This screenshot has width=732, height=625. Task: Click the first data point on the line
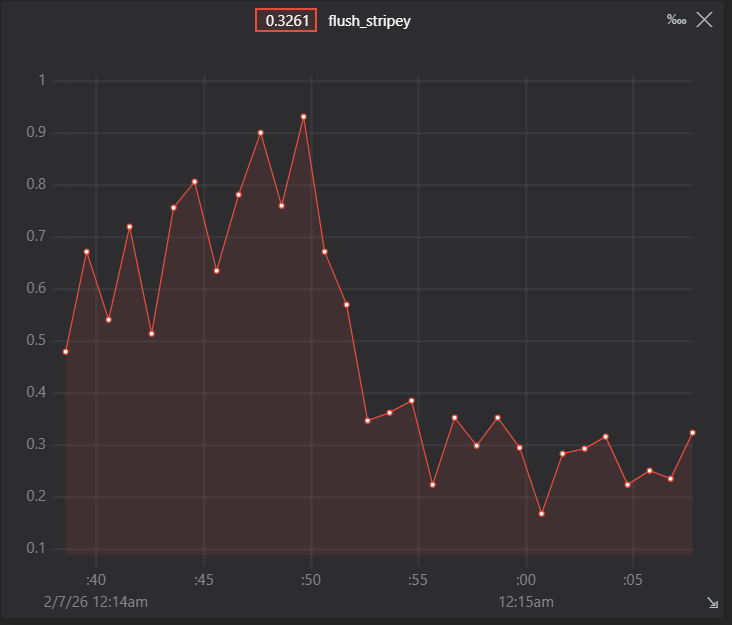(x=66, y=351)
